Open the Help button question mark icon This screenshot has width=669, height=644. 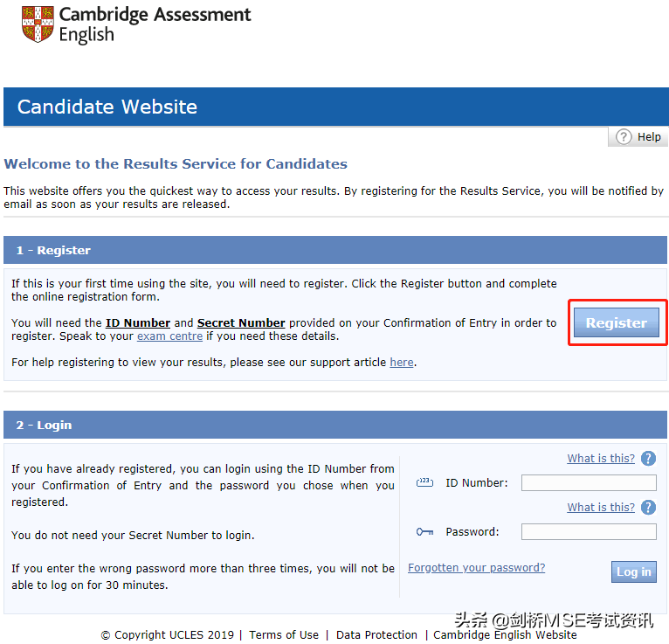coord(624,137)
